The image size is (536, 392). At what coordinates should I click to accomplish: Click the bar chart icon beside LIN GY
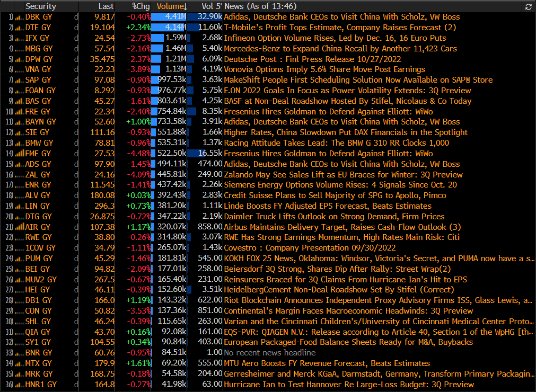pyautogui.click(x=19, y=206)
